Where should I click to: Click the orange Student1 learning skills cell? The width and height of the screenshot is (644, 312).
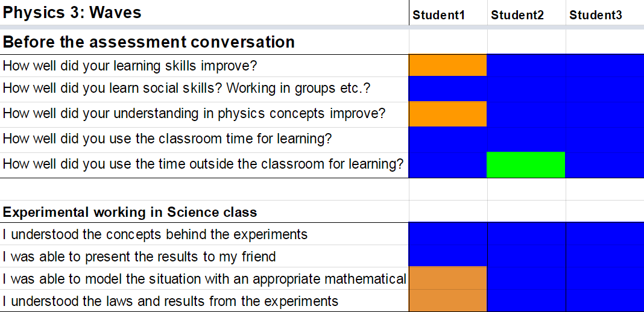[x=447, y=65]
